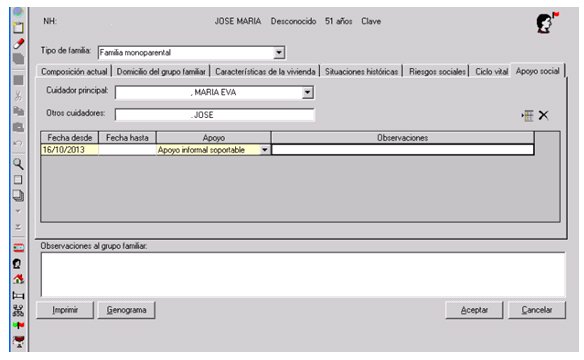Screen dimensions: 584x360
Task: Click the single page icon below magnifier
Action: 18,180
